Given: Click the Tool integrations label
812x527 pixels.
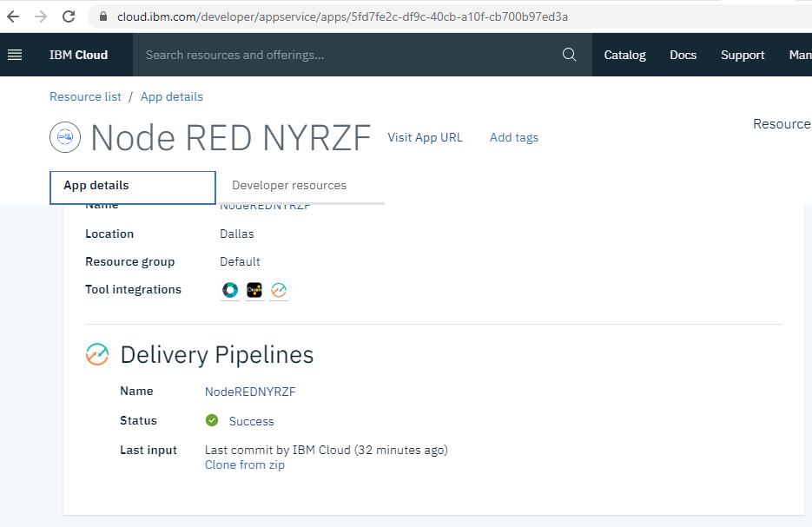Looking at the screenshot, I should [133, 289].
